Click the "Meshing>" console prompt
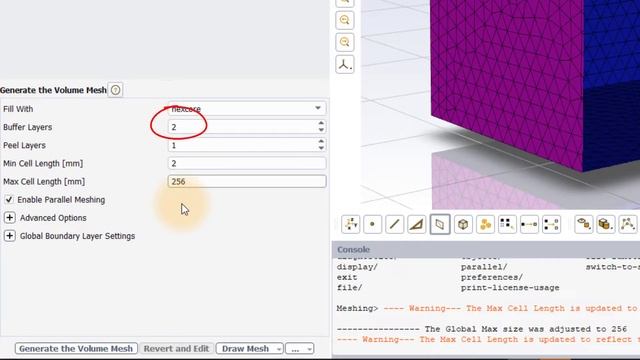This screenshot has width=640, height=360. point(358,309)
